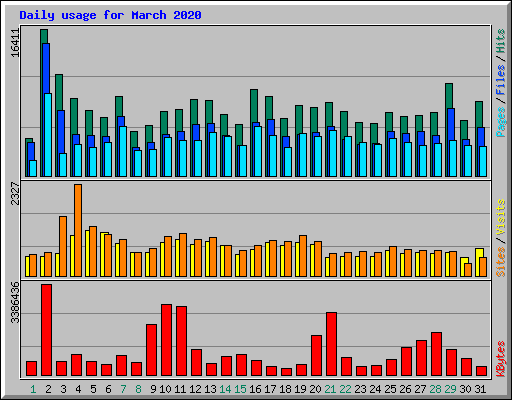Click day 22 on the x-axis

point(345,389)
